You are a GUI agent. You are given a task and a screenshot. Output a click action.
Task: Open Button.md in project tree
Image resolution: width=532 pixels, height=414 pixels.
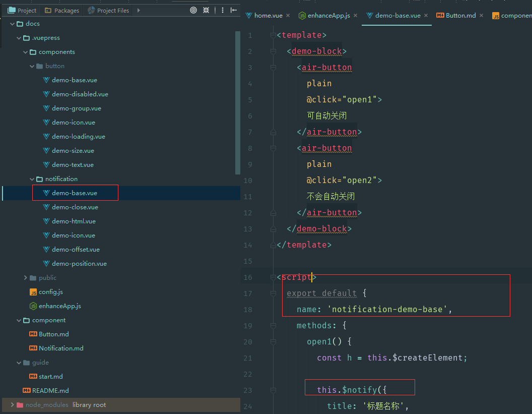[x=53, y=334]
